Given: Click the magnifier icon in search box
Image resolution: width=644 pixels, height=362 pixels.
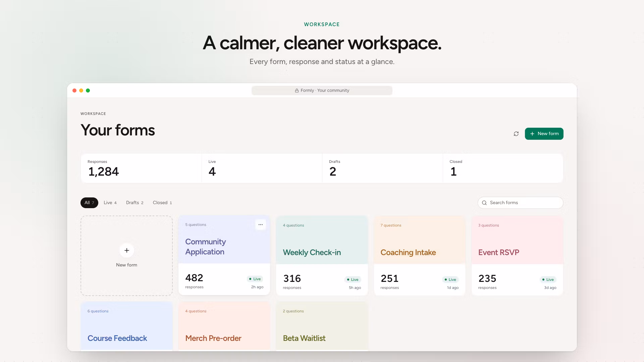Looking at the screenshot, I should point(484,203).
